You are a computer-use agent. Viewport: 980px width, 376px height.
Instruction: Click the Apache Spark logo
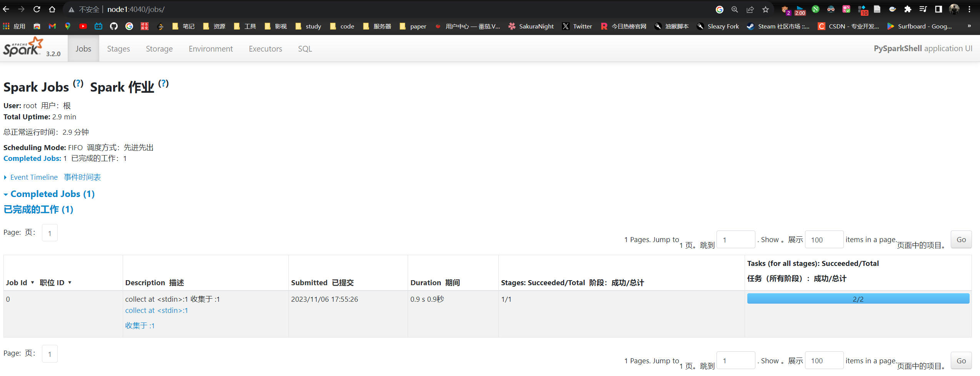[x=24, y=48]
